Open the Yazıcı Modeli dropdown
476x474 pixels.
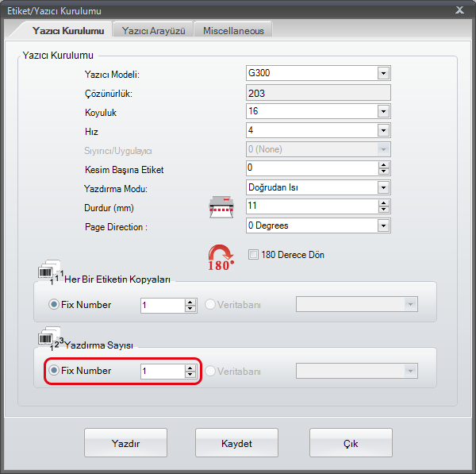click(384, 73)
